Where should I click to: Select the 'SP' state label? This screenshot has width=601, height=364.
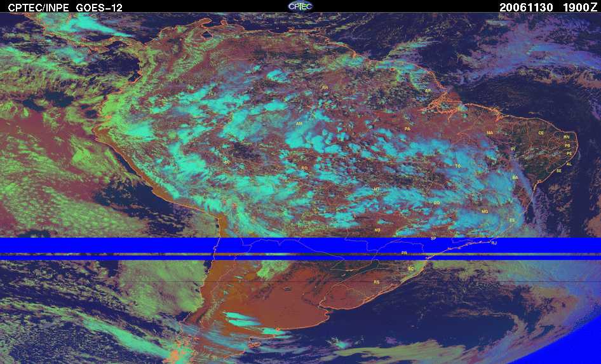pyautogui.click(x=433, y=238)
